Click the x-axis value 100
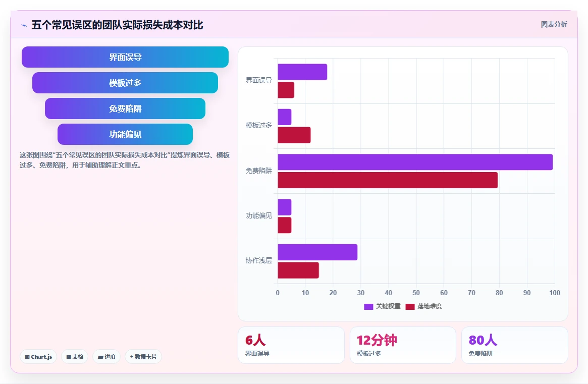The width and height of the screenshot is (588, 384). (555, 293)
